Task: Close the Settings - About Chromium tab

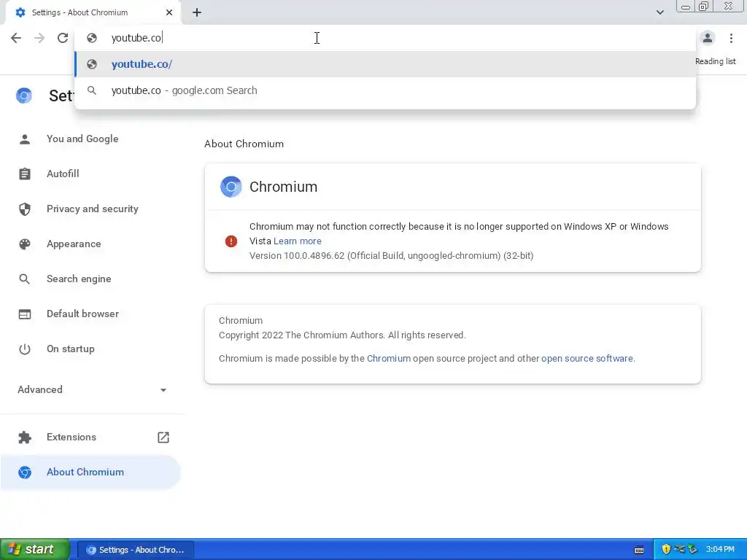Action: [x=169, y=12]
